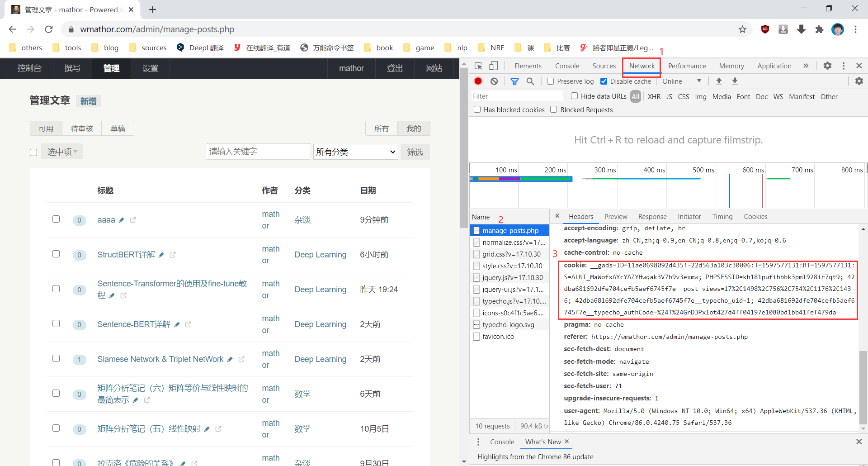Click the edit pencil next to aaaa post
Viewport: 868px width, 466px height.
pos(122,220)
